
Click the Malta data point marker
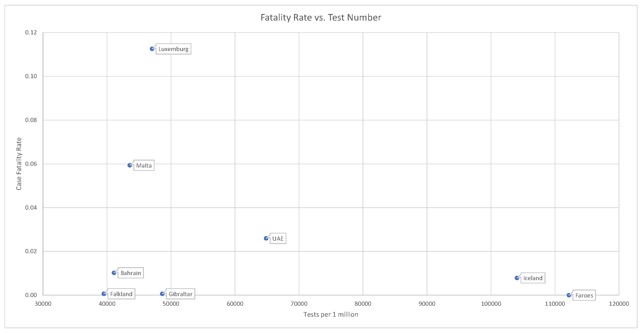129,165
